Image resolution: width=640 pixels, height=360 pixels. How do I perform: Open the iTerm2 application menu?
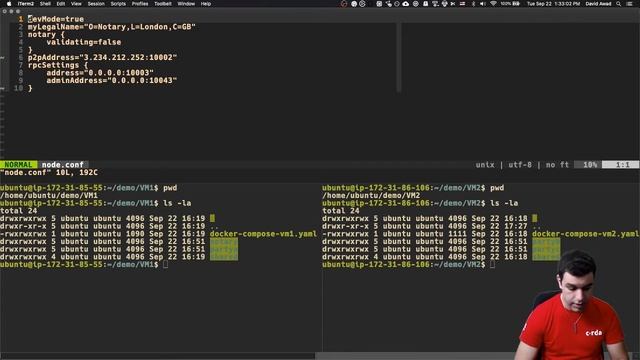tap(26, 4)
